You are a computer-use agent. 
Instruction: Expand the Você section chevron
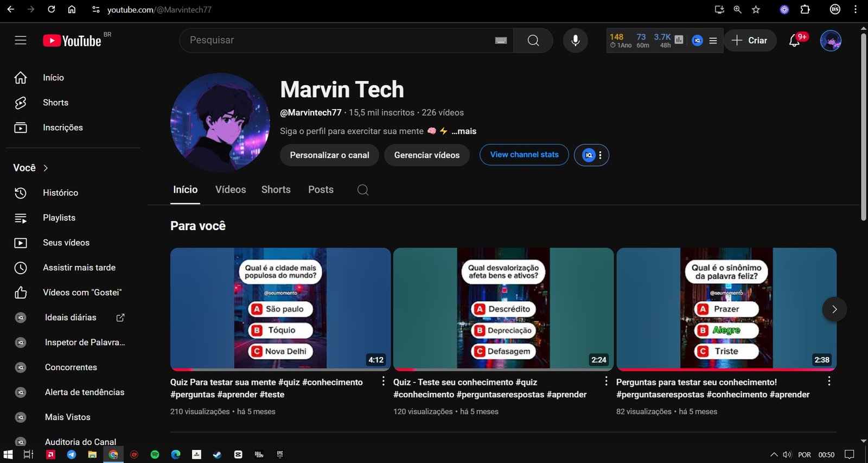[46, 168]
